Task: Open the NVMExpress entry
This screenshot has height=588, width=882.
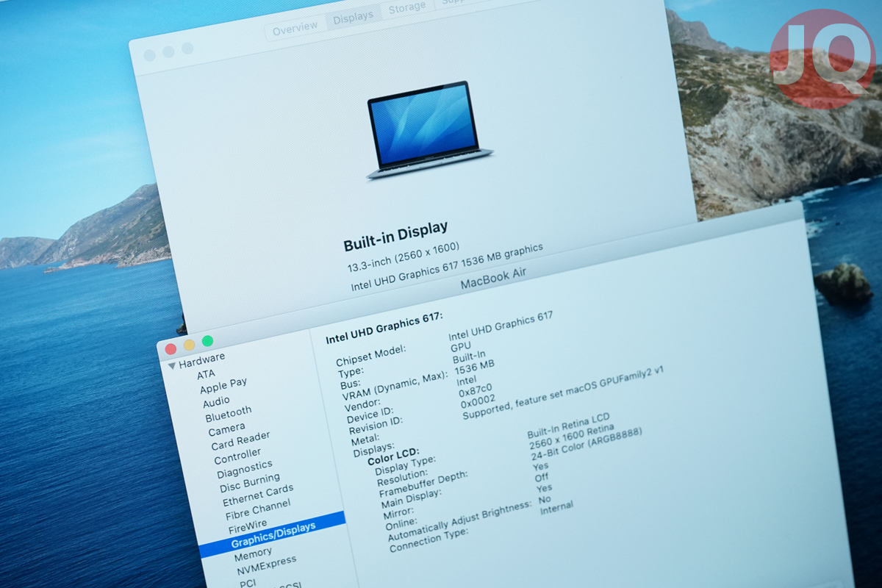Action: tap(267, 565)
